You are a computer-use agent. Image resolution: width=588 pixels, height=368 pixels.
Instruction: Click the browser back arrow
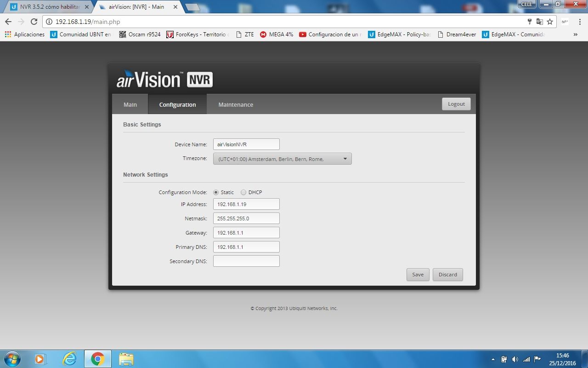click(8, 22)
